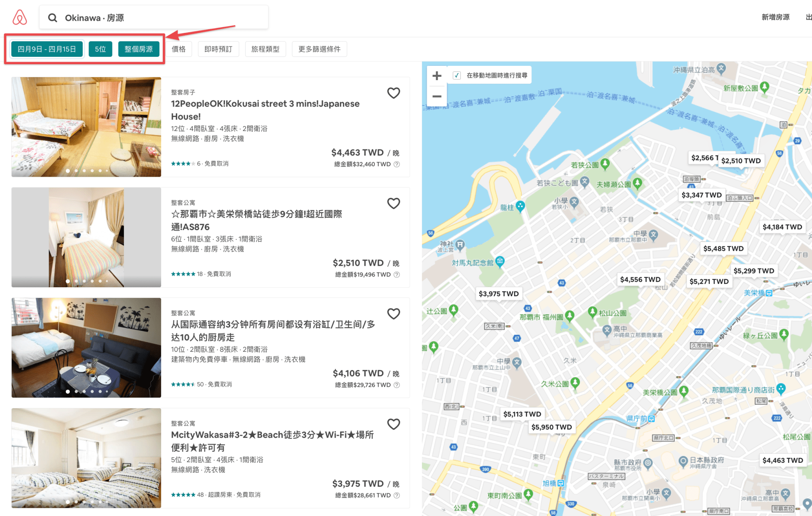
Task: Open the 整個房源 room type filter
Action: pos(138,49)
